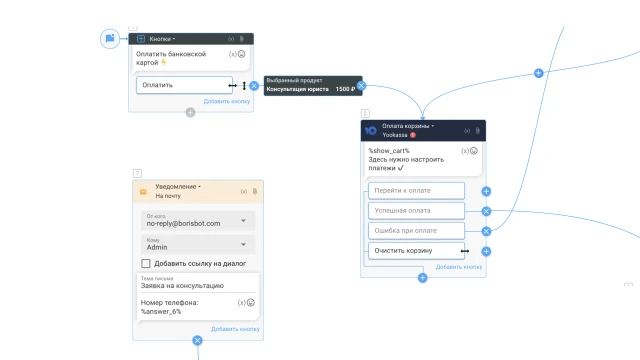Open emoji picker in %show_cart% message
Screen dimensions: 640x360
pyautogui.click(x=474, y=151)
